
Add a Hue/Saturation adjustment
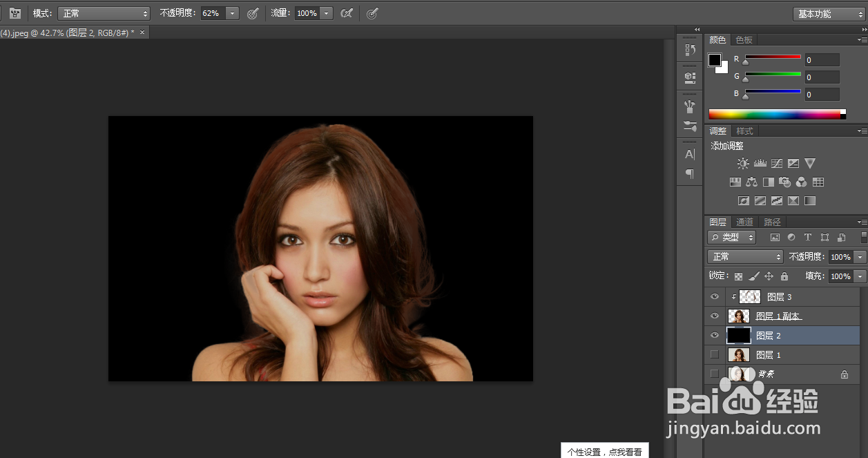(x=735, y=182)
